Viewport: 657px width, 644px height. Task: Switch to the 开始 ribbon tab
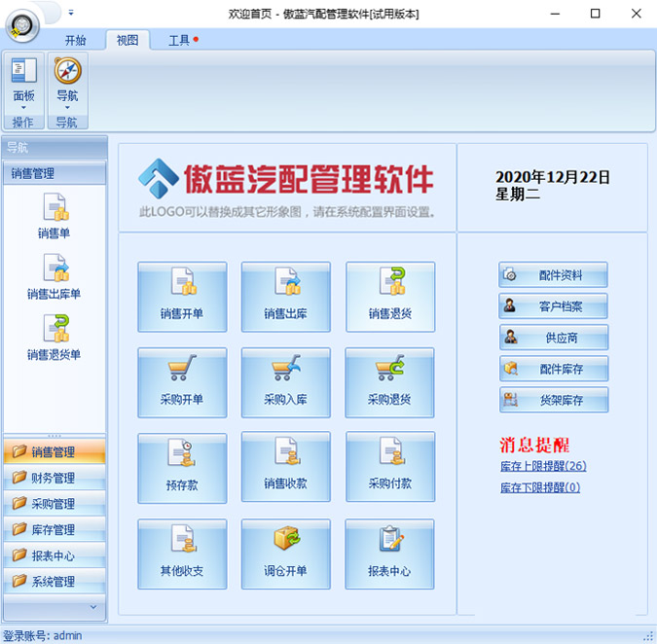pyautogui.click(x=75, y=40)
